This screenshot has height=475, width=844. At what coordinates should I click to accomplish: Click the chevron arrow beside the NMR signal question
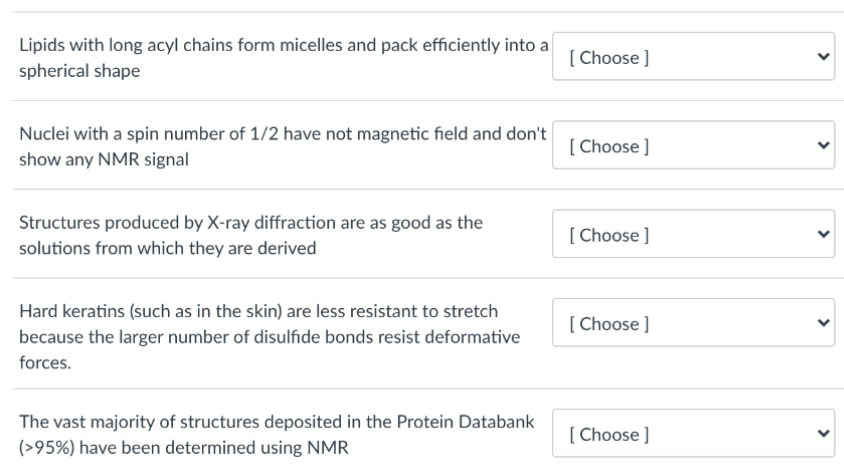[x=822, y=147]
